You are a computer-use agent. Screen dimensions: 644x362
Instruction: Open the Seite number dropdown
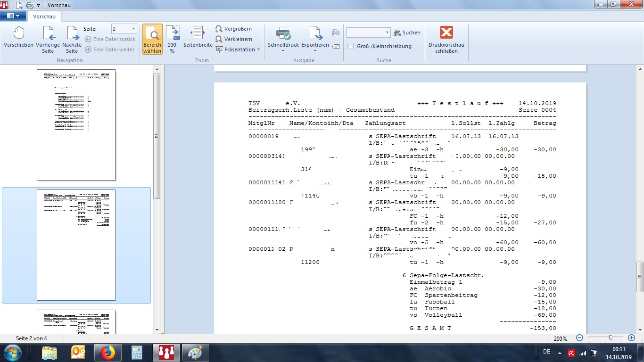[x=133, y=29]
